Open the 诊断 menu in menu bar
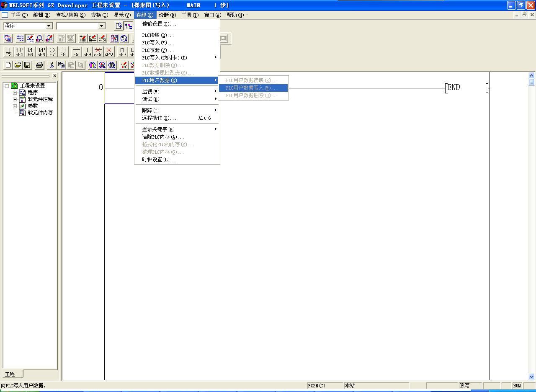This screenshot has height=392, width=536. [x=167, y=15]
